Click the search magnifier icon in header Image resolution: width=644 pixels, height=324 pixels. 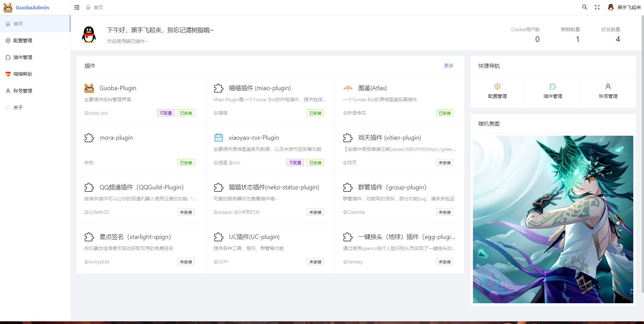585,7
